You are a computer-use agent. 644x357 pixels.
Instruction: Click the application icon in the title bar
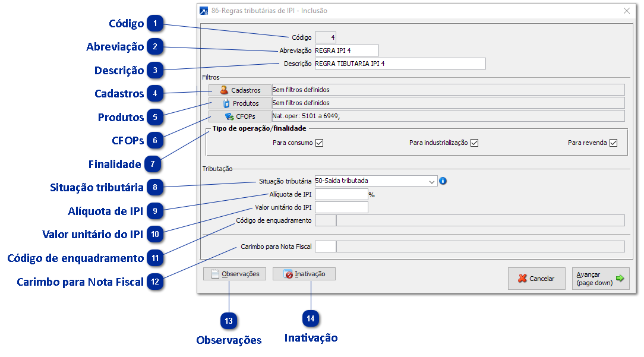(204, 11)
